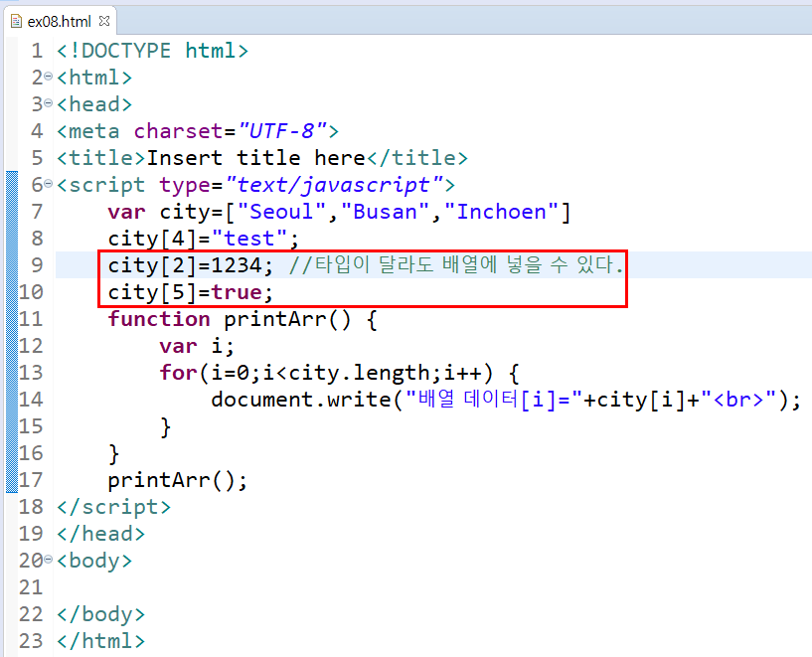The width and height of the screenshot is (812, 657).
Task: Click the document.write call on line 14
Action: click(506, 400)
